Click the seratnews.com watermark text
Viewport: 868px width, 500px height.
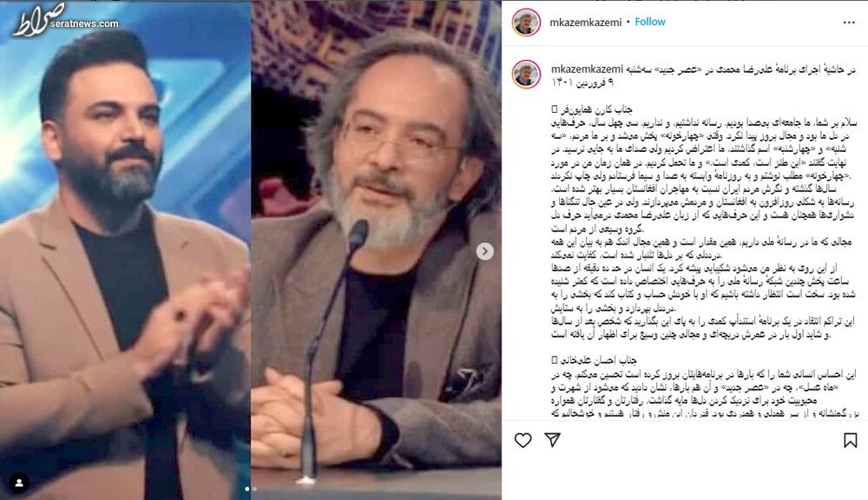(x=84, y=23)
